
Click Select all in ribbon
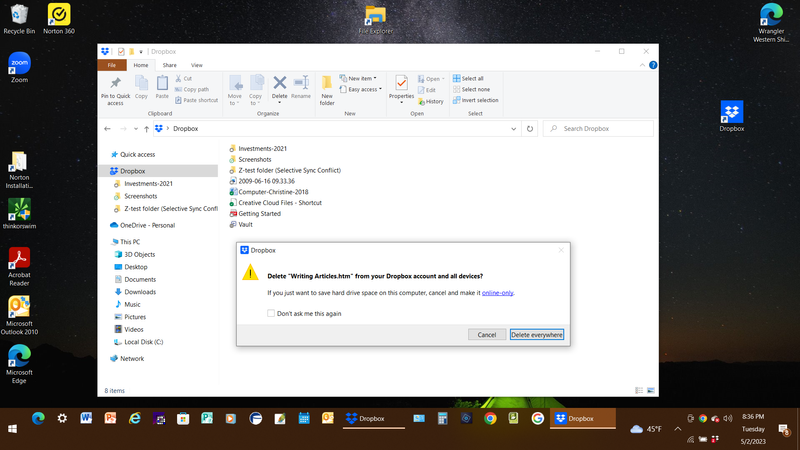(x=468, y=79)
